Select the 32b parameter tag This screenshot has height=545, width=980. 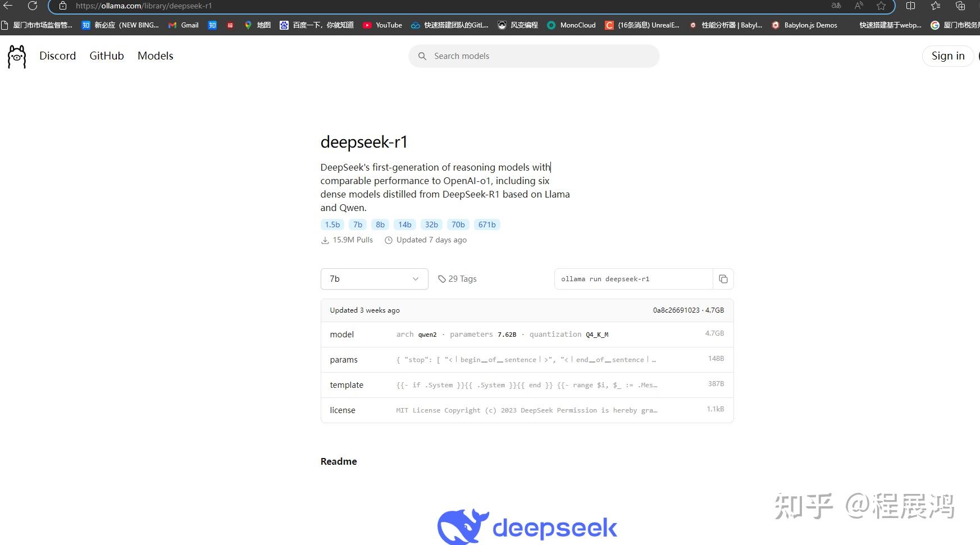point(431,225)
